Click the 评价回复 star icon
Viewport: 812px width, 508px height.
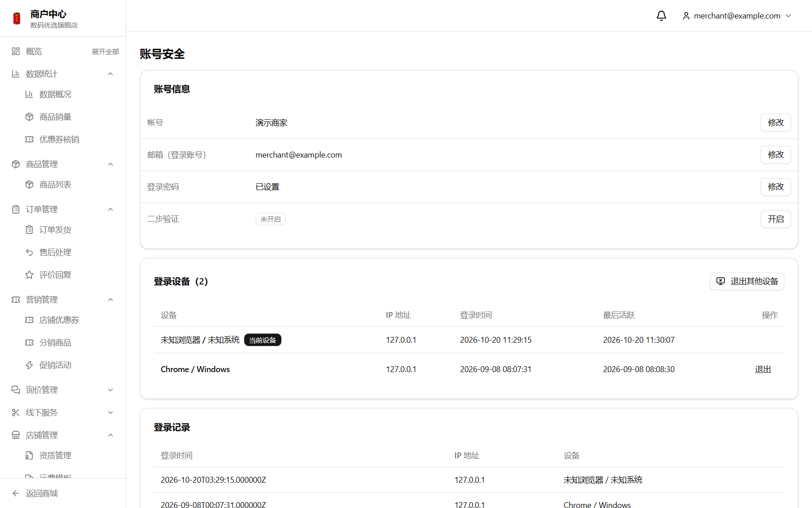(x=29, y=275)
